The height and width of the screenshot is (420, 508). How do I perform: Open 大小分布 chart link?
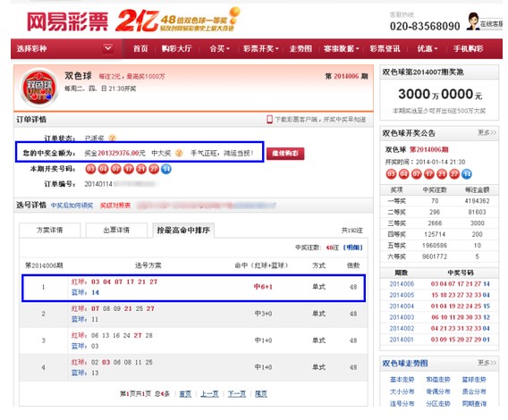[402, 391]
